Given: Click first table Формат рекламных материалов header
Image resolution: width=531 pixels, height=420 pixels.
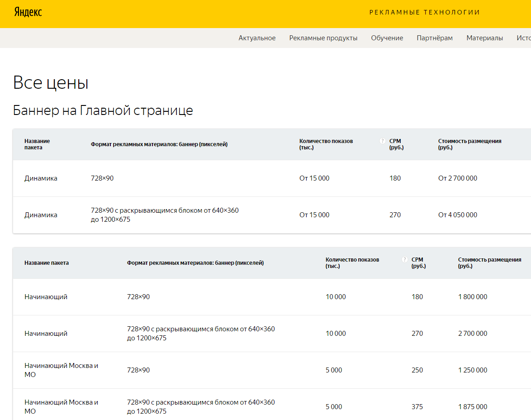Looking at the screenshot, I should point(159,144).
